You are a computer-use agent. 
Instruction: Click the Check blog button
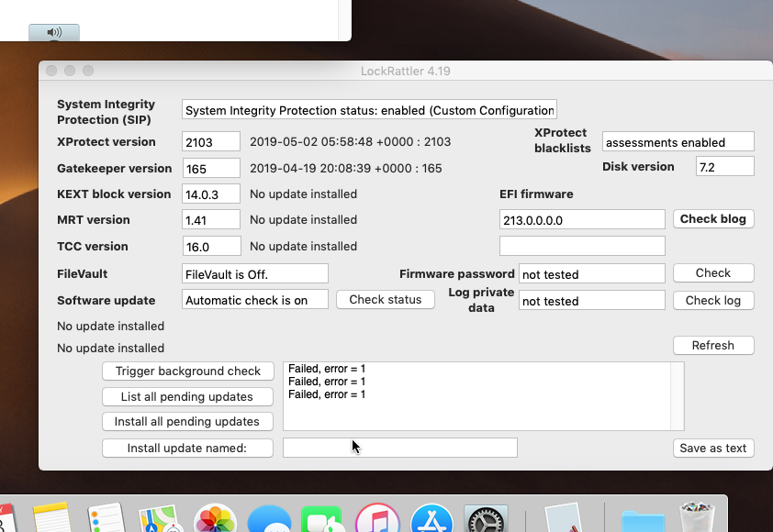click(713, 219)
